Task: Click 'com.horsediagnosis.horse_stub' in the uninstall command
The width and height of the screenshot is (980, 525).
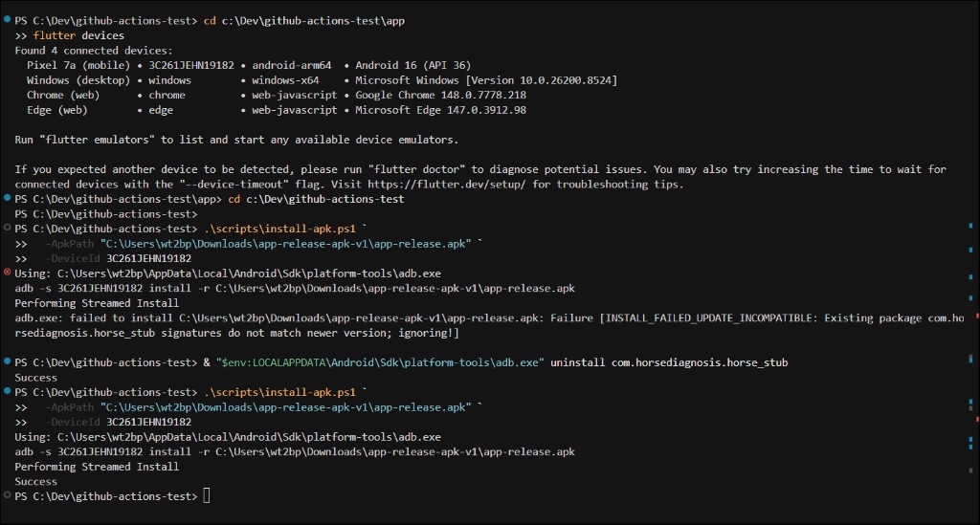Action: [x=700, y=362]
